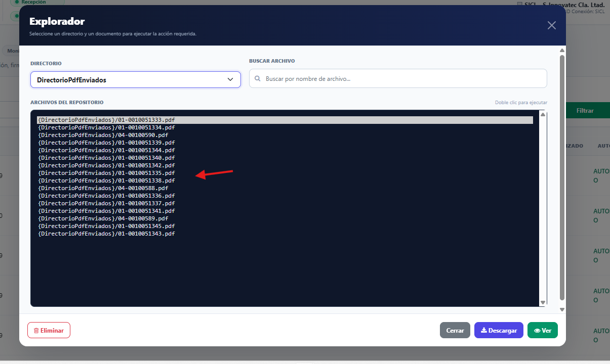Screen dimensions: 610x364
Task: Select file 01-0010051342.pdf
Action: point(285,165)
